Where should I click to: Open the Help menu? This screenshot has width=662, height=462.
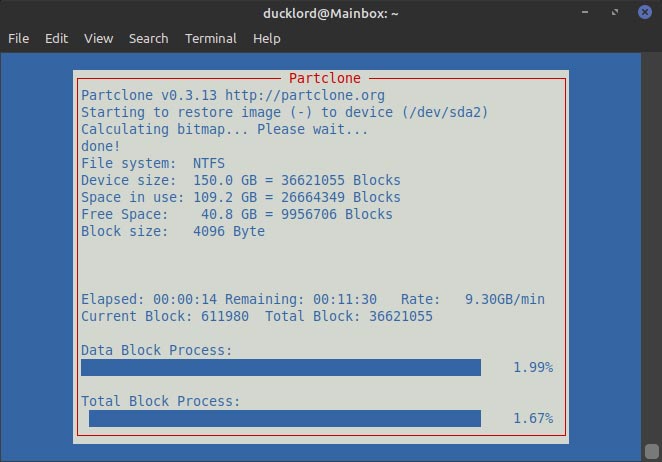click(x=266, y=38)
